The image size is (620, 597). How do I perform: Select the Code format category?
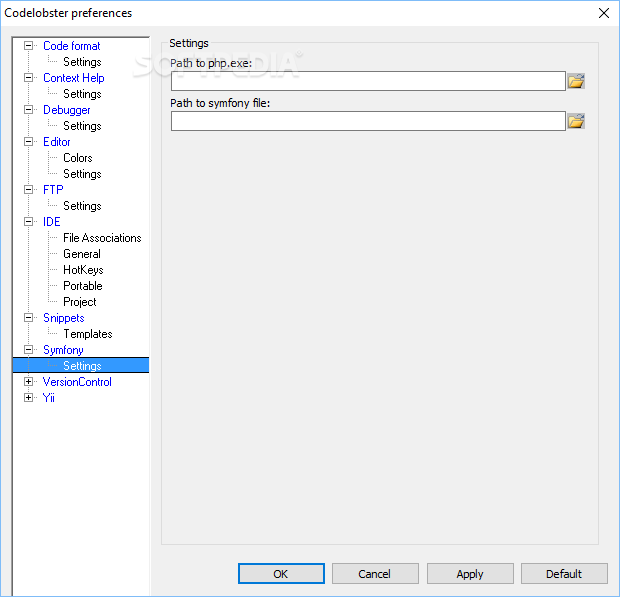click(x=72, y=46)
